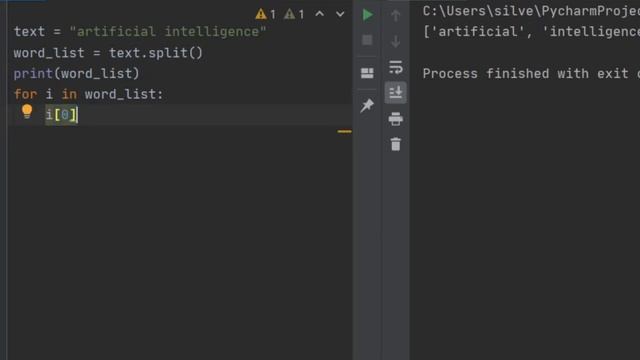Click the i[0] expression in the editor

coord(61,115)
